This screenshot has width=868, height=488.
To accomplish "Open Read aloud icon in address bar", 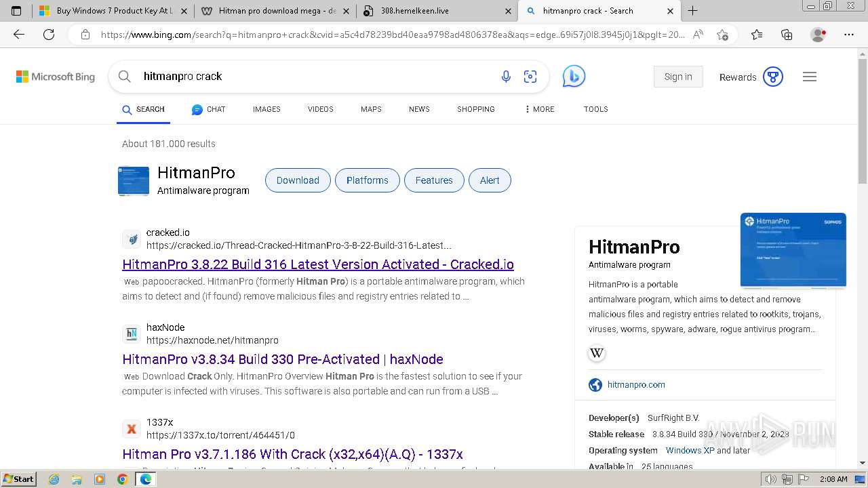I will point(698,35).
